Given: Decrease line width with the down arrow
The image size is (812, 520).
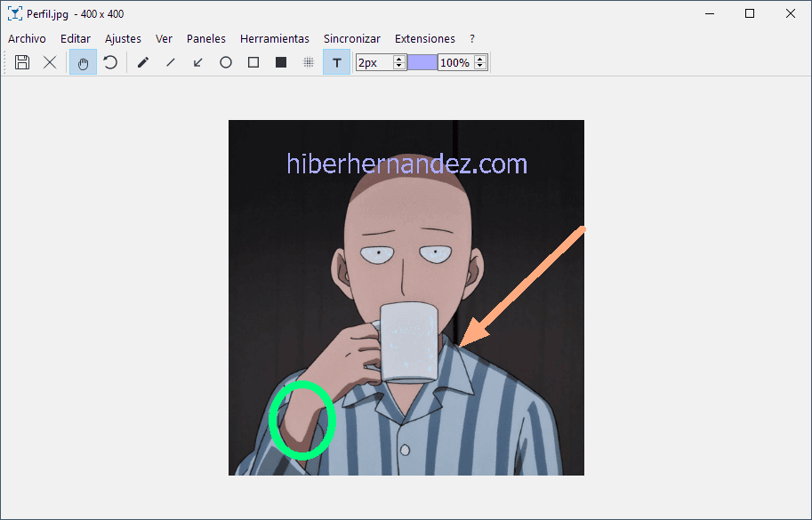Looking at the screenshot, I should tap(399, 67).
